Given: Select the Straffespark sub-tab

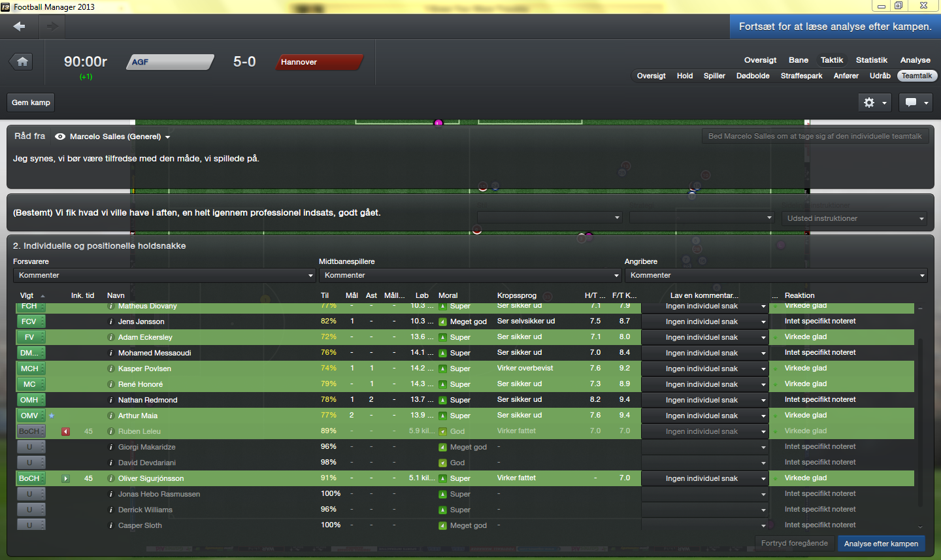Looking at the screenshot, I should tap(801, 76).
